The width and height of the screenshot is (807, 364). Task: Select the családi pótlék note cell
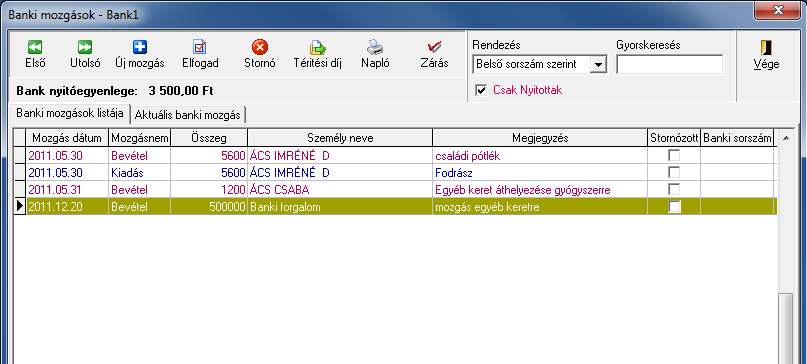[x=540, y=155]
